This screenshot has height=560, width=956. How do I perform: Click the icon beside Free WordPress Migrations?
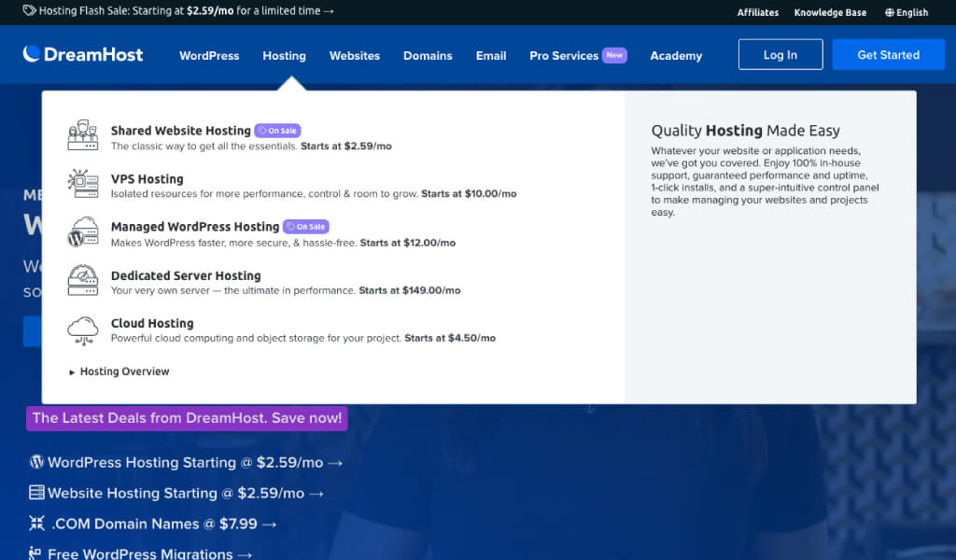pos(35,553)
